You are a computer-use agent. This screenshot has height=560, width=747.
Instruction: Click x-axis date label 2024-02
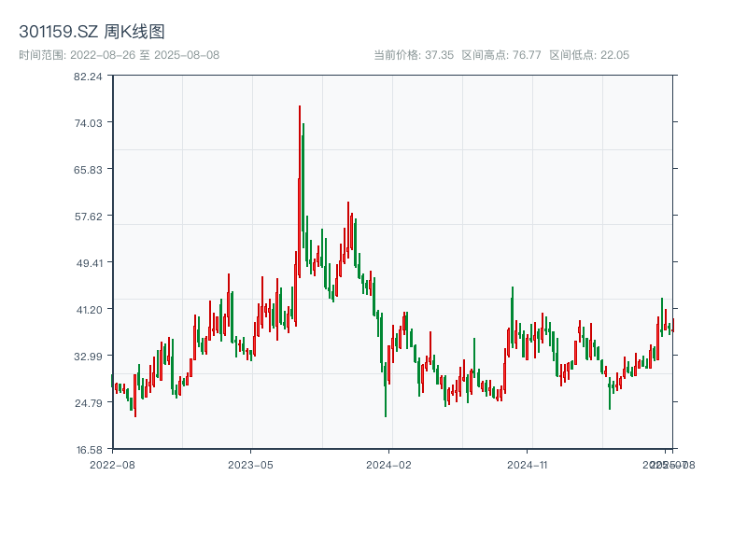[388, 465]
